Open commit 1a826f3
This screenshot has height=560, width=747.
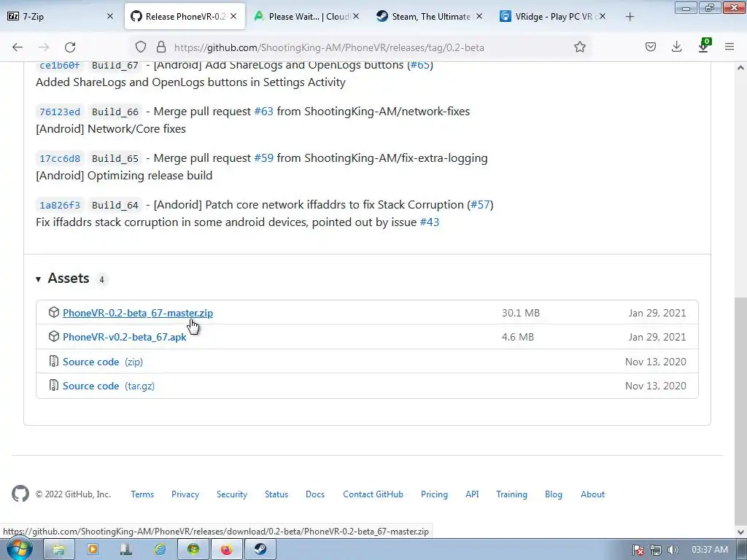pyautogui.click(x=60, y=205)
